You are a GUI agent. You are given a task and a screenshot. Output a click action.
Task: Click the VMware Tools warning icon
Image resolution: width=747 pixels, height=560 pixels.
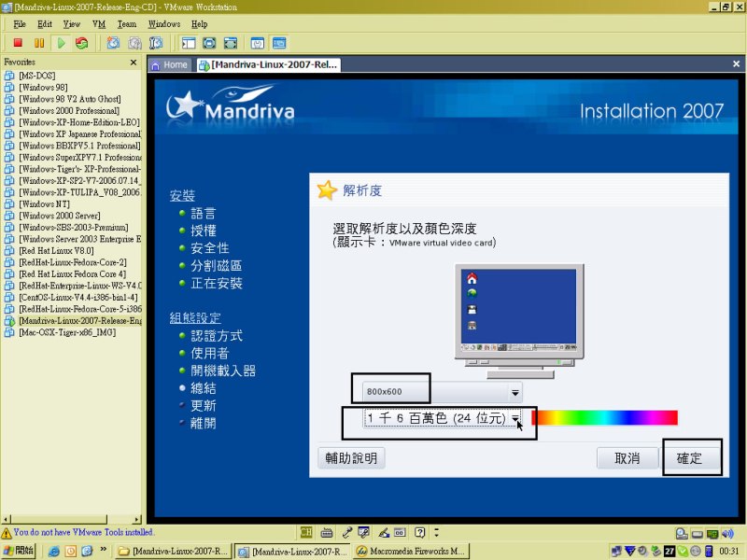[x=7, y=533]
